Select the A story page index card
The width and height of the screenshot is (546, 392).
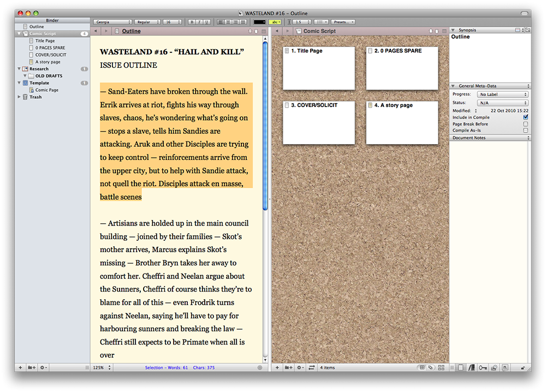(402, 123)
